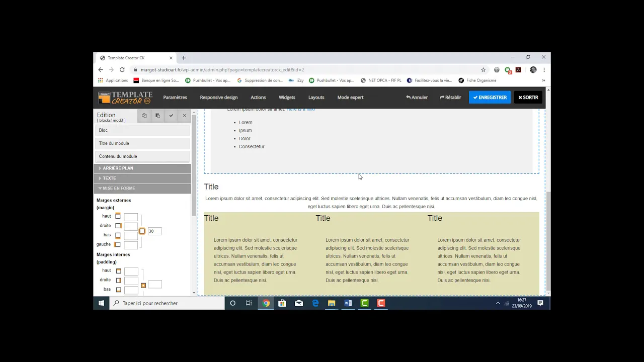Toggle the padding haut checkbox
644x362 pixels.
(x=119, y=271)
